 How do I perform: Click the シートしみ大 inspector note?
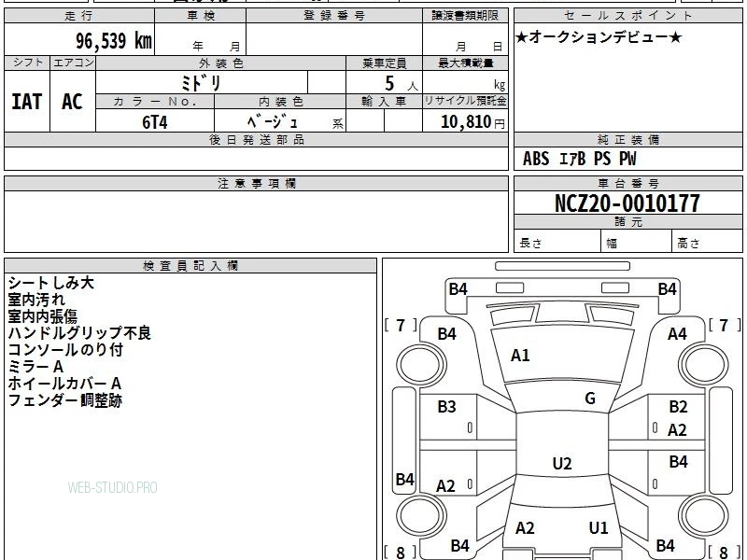(x=51, y=283)
